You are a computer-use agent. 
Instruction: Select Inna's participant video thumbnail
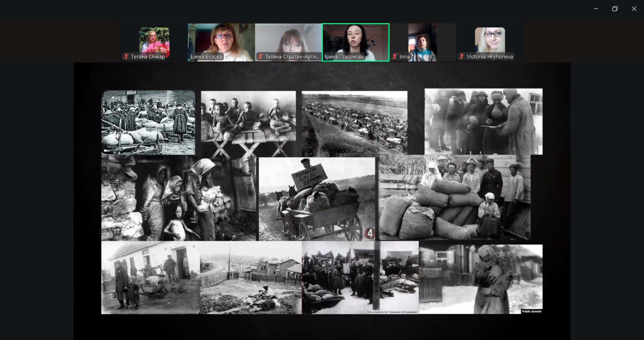(422, 41)
